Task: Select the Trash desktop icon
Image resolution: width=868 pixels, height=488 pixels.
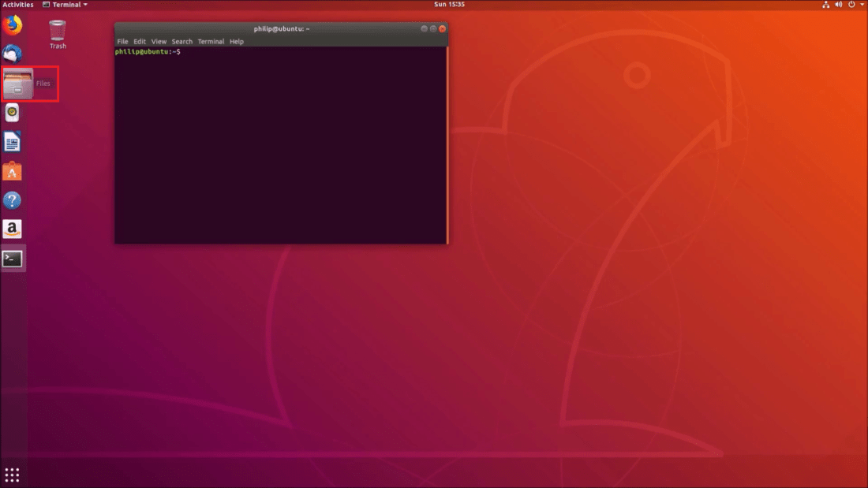Action: click(x=58, y=33)
